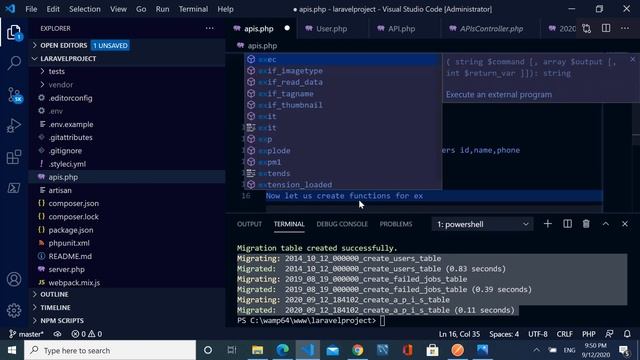Open the Selection menu
640x360 pixels.
(x=84, y=9)
